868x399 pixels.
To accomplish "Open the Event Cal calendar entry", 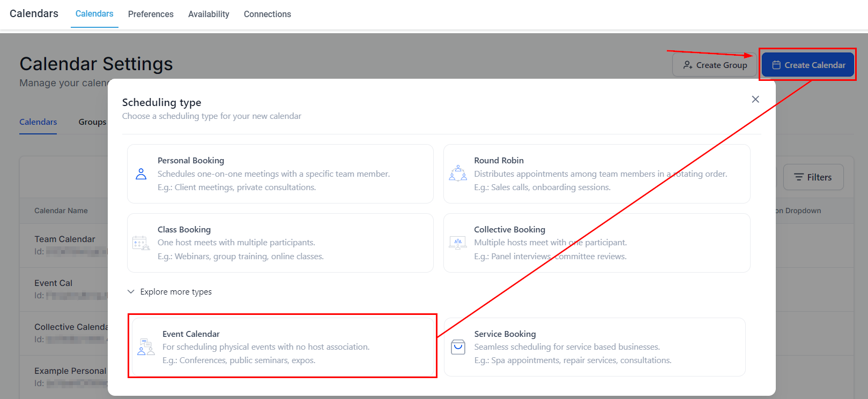I will (53, 283).
